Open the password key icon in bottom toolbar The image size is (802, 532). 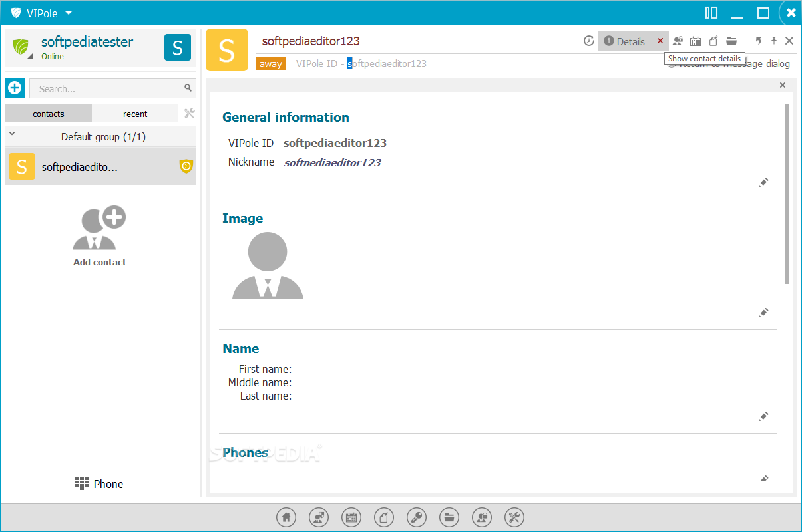(417, 517)
